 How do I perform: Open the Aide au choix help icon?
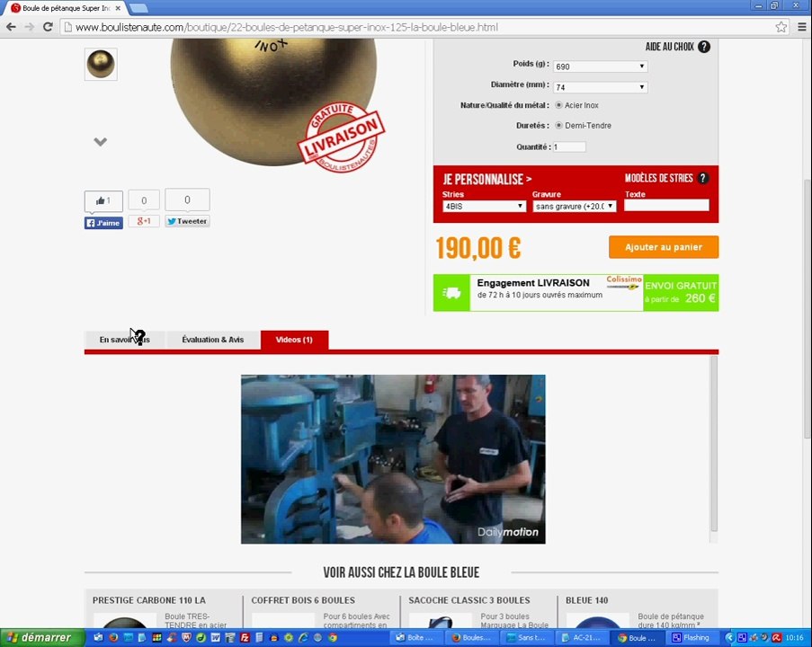click(704, 47)
